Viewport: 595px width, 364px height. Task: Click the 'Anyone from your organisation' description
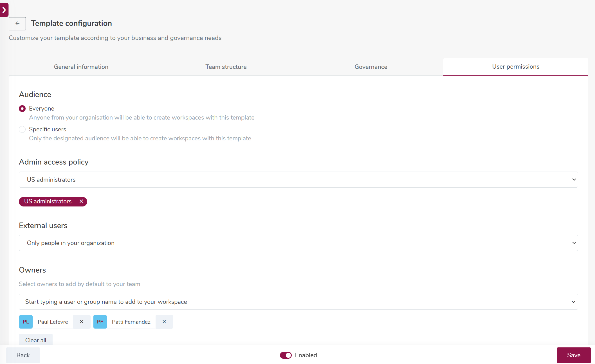click(x=142, y=118)
